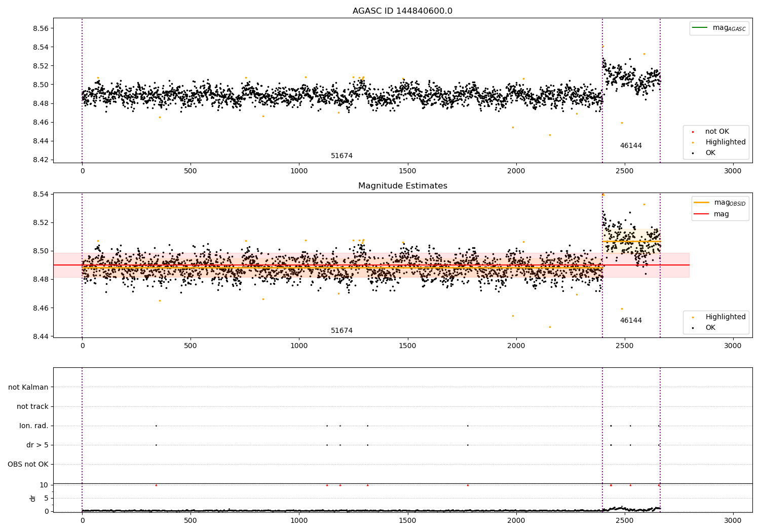Click the 'not Kalman' y-axis label
The width and height of the screenshot is (760, 532).
click(x=28, y=387)
